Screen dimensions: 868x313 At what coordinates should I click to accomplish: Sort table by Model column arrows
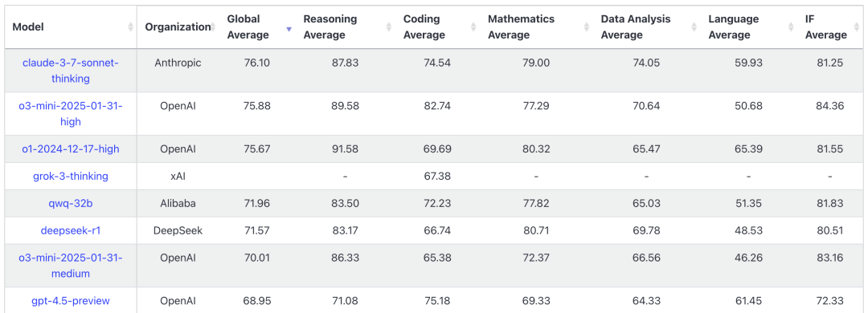(131, 26)
